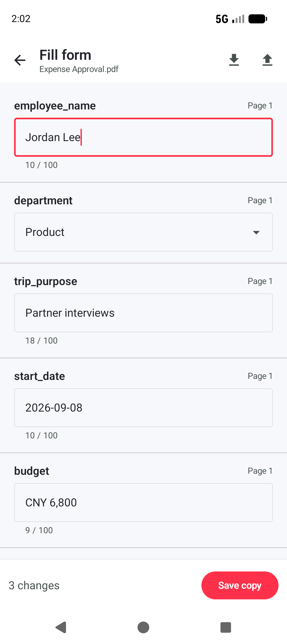Tap the download icon in header
Viewport: 287px width, 644px height.
[234, 60]
